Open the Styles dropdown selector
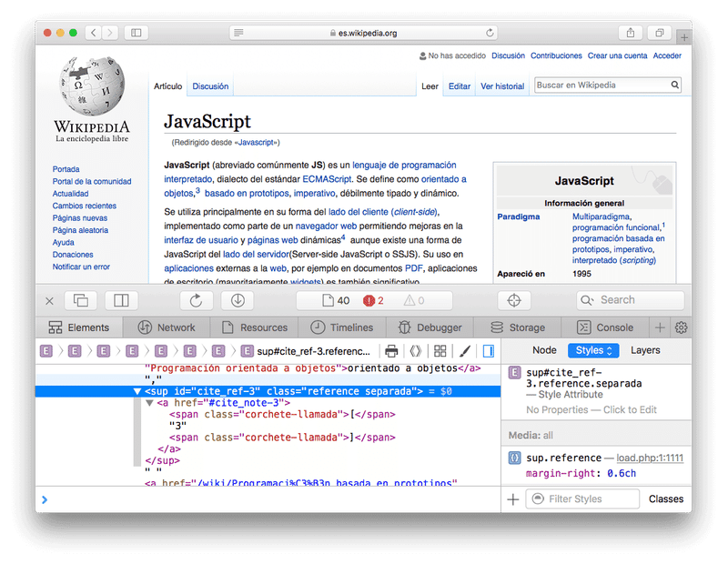 [x=593, y=350]
